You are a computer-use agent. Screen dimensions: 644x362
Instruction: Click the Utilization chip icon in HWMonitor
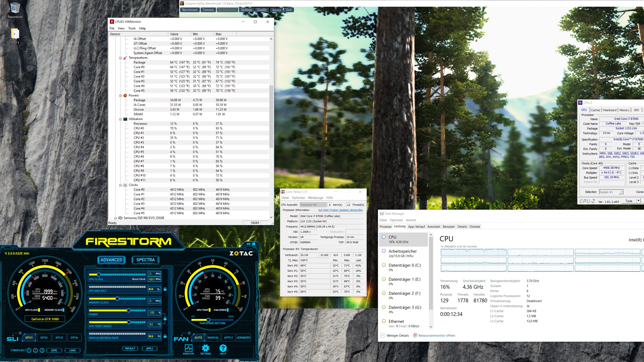pyautogui.click(x=125, y=119)
